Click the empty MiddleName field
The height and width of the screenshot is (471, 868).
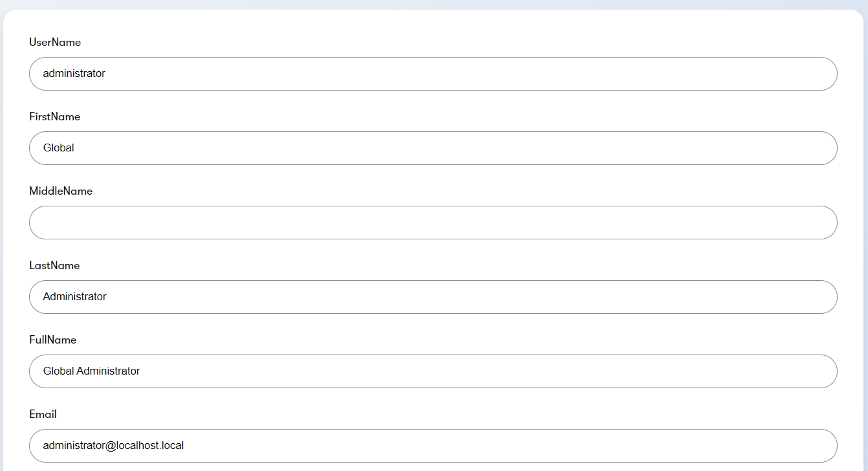(433, 223)
